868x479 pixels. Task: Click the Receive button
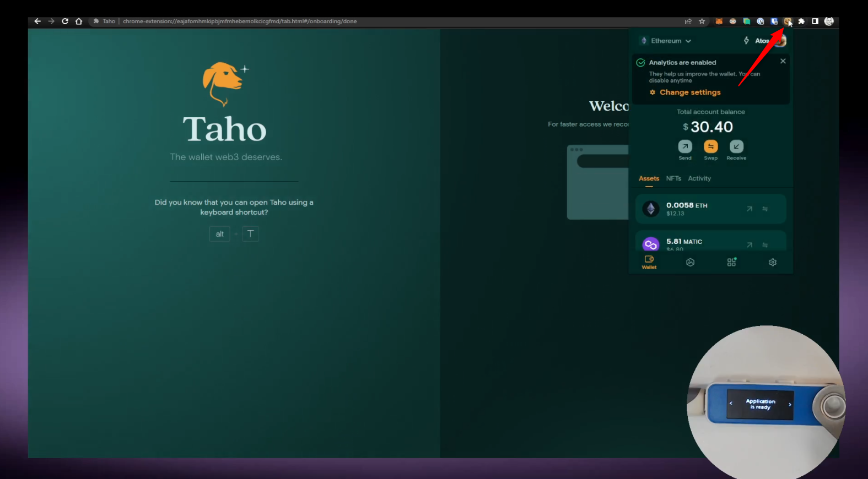click(736, 147)
